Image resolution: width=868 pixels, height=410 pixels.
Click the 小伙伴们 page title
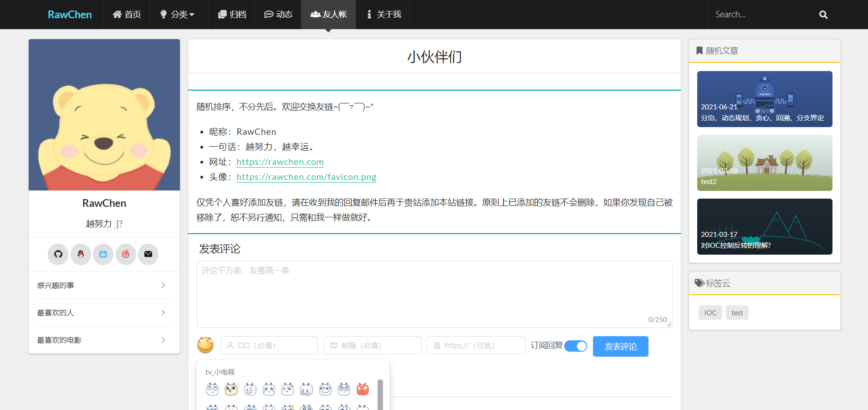coord(434,57)
